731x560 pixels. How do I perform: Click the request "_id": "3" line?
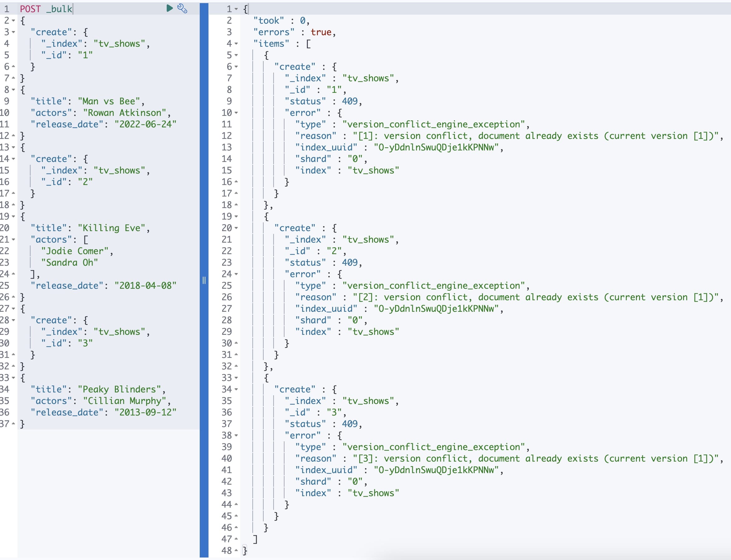click(67, 343)
